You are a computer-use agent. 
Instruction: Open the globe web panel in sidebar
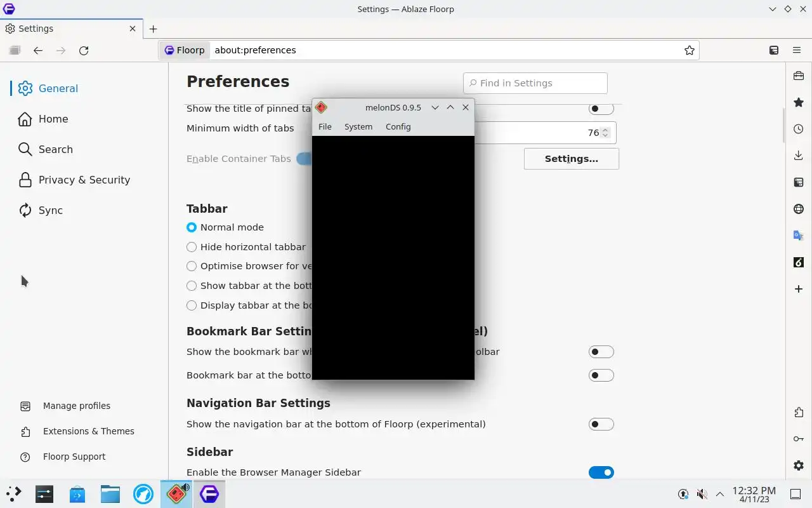click(799, 209)
